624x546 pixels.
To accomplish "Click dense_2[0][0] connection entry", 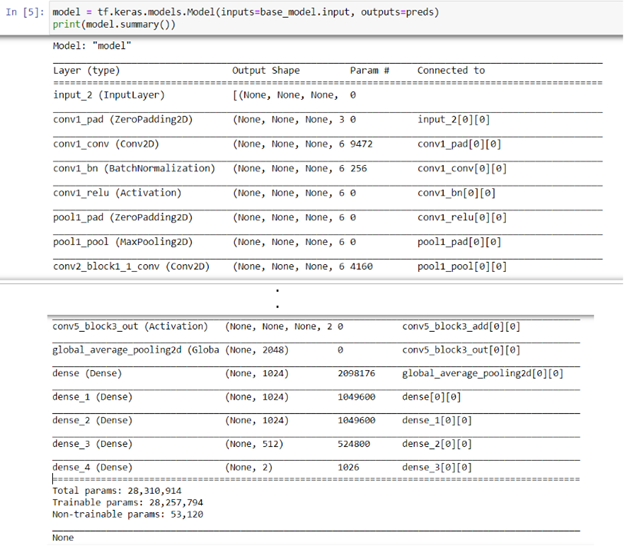I will (x=437, y=444).
